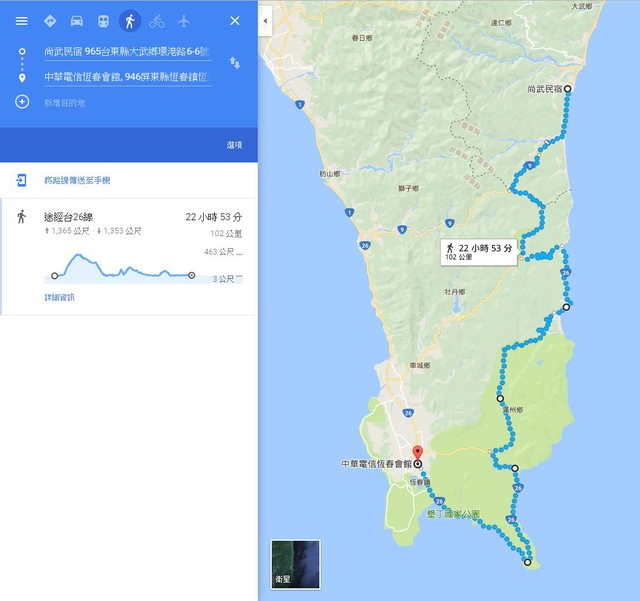Collapse the side panel with the arrow
Image resolution: width=640 pixels, height=601 pixels.
click(x=265, y=21)
